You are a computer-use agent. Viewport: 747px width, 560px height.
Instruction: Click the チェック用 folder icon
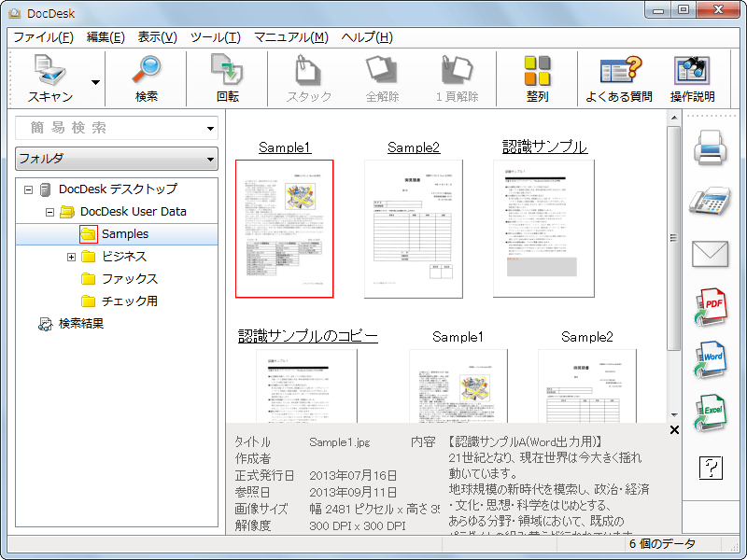coord(88,301)
